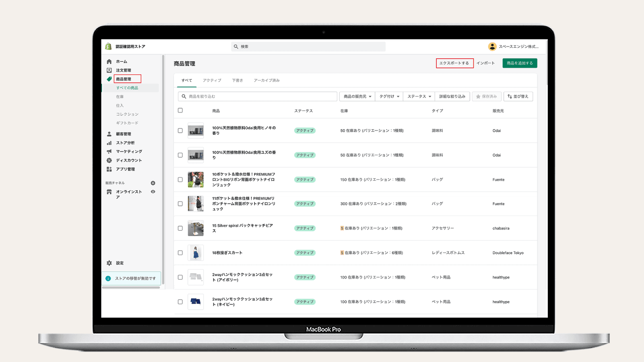This screenshot has width=644, height=362.
Task: Expand the ステータス filter dropdown
Action: tap(419, 96)
